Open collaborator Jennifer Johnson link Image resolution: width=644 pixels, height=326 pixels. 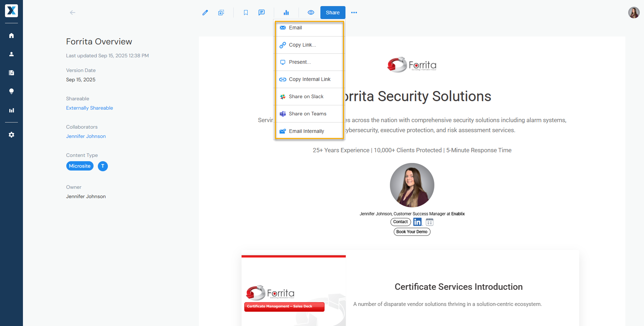86,136
